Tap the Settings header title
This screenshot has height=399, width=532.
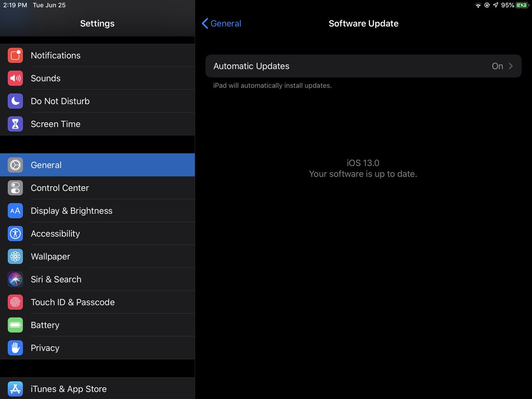pos(97,23)
